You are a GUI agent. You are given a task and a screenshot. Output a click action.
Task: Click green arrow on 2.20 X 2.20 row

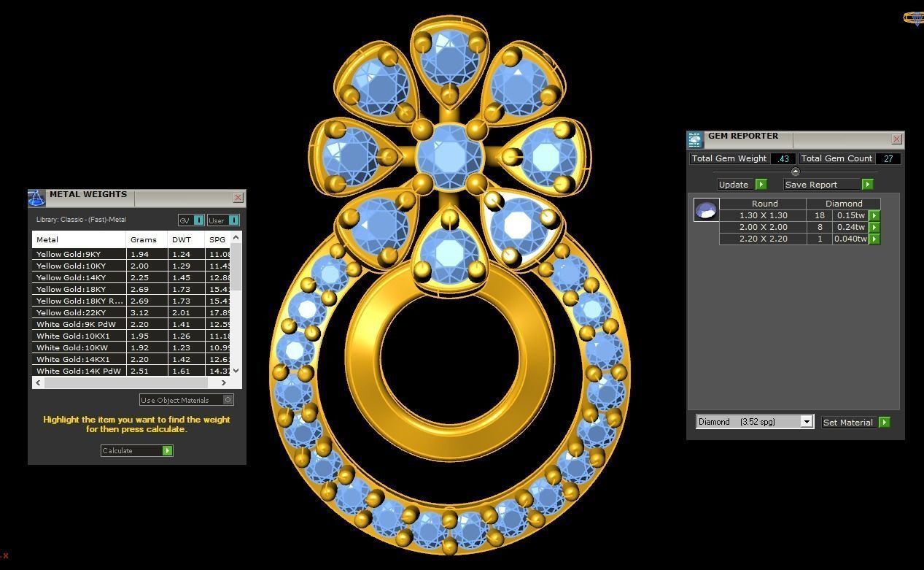tap(874, 239)
